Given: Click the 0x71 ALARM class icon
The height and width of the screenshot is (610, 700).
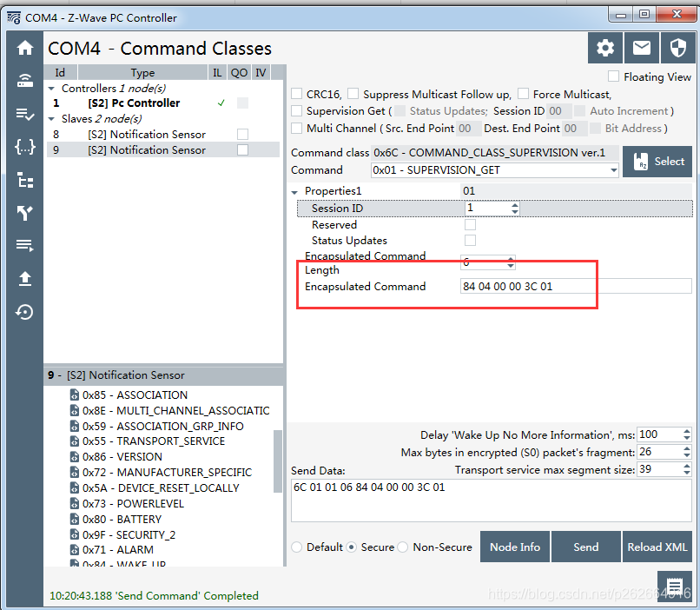Looking at the screenshot, I should 75,549.
